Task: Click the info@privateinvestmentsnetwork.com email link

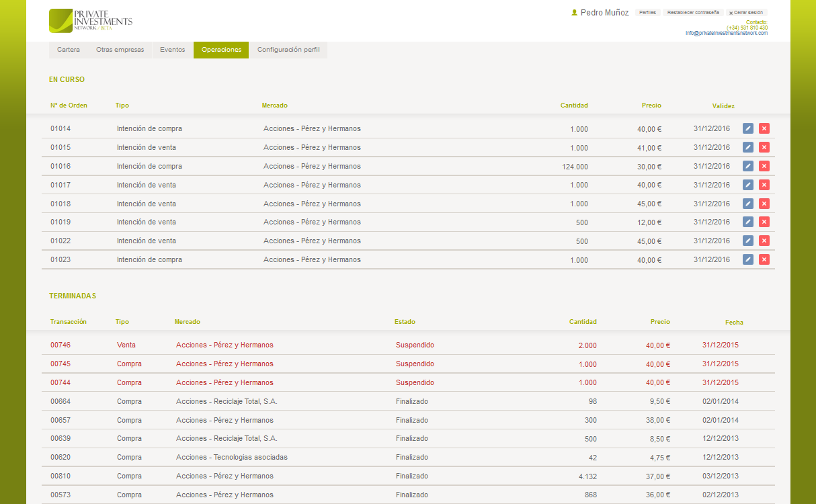Action: pos(726,33)
